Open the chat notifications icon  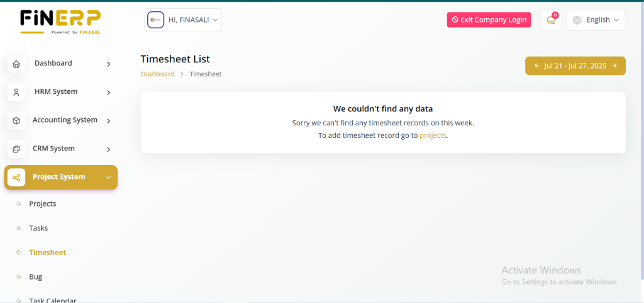pos(551,20)
